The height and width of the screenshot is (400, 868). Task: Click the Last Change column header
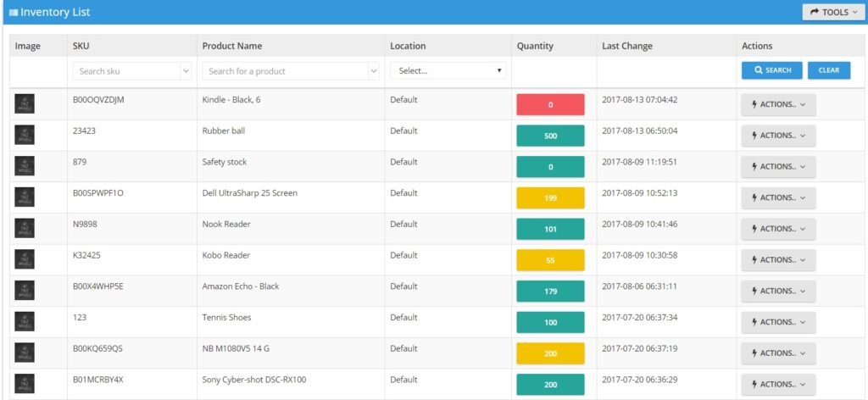[x=627, y=46]
